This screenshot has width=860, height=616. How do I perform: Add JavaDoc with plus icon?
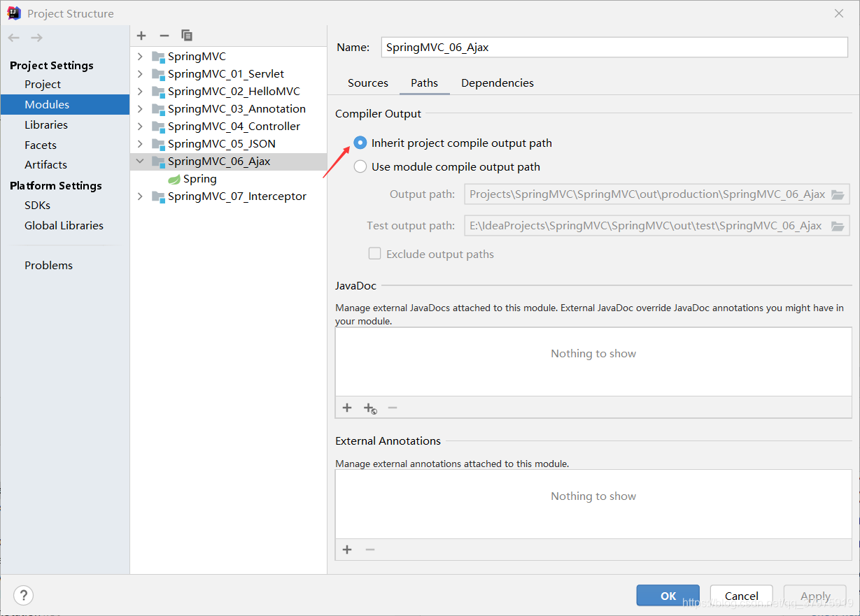pos(347,408)
